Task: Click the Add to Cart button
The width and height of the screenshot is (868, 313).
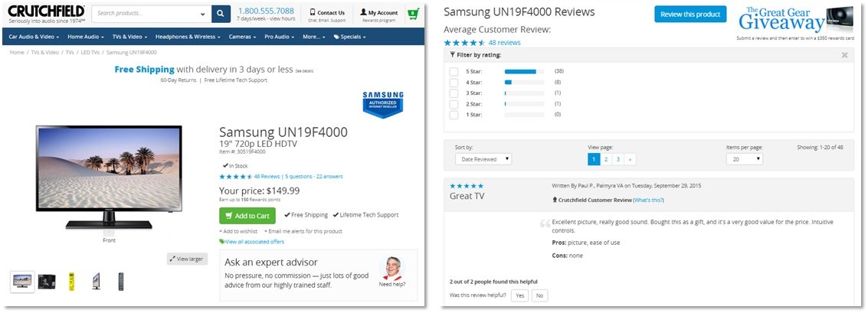Action: point(247,216)
